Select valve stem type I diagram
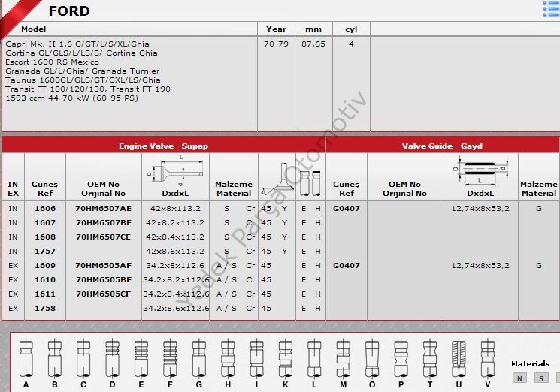This screenshot has height=392, width=560. pyautogui.click(x=256, y=359)
